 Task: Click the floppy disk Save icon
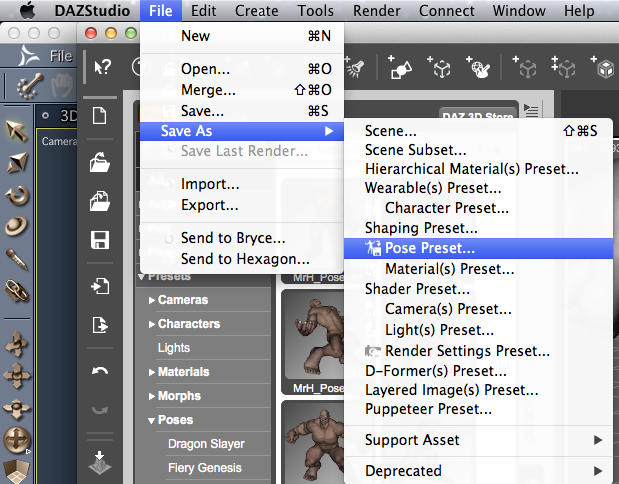[100, 240]
